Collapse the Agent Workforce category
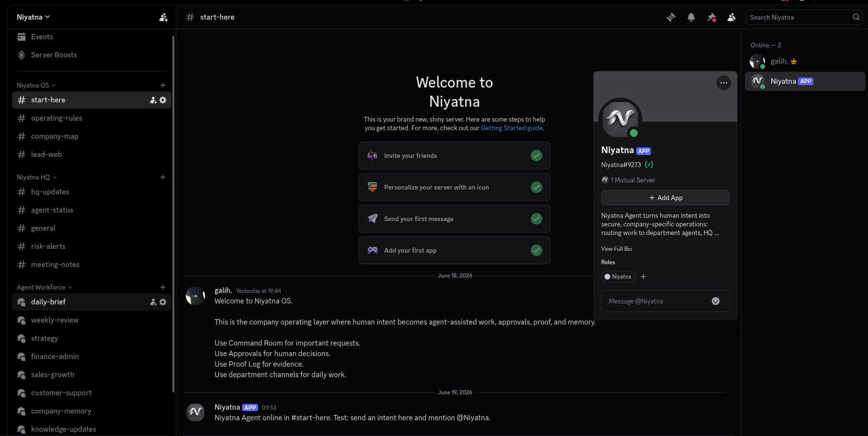The image size is (868, 436). pos(45,287)
